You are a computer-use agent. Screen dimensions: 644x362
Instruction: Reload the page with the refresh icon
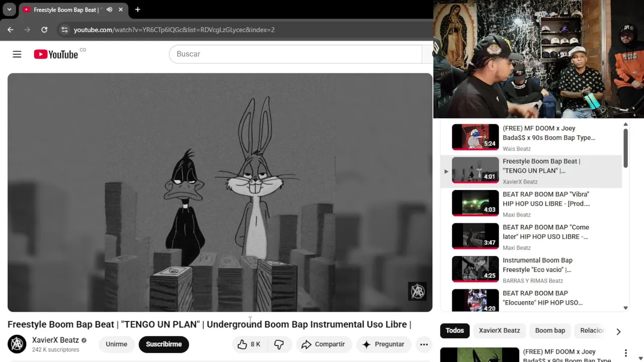(x=44, y=30)
